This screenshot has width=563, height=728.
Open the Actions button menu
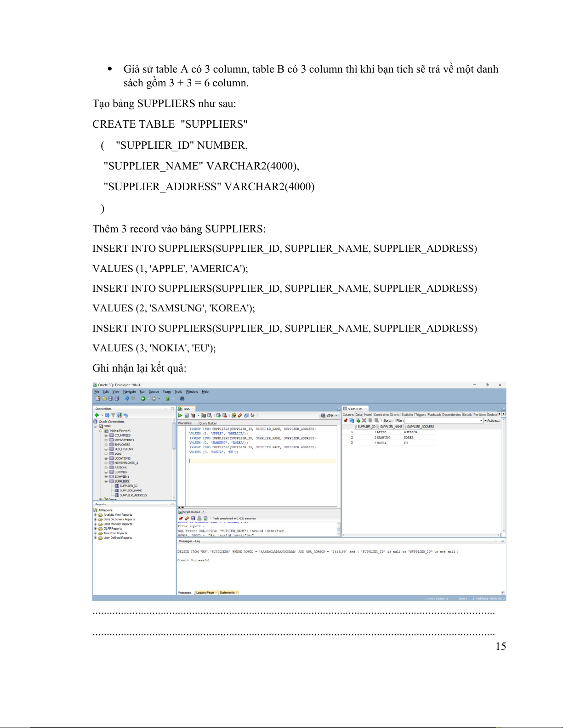click(x=493, y=420)
